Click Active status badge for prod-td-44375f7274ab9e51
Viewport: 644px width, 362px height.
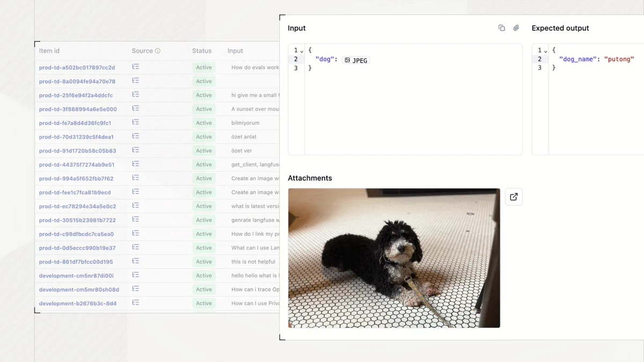click(204, 165)
